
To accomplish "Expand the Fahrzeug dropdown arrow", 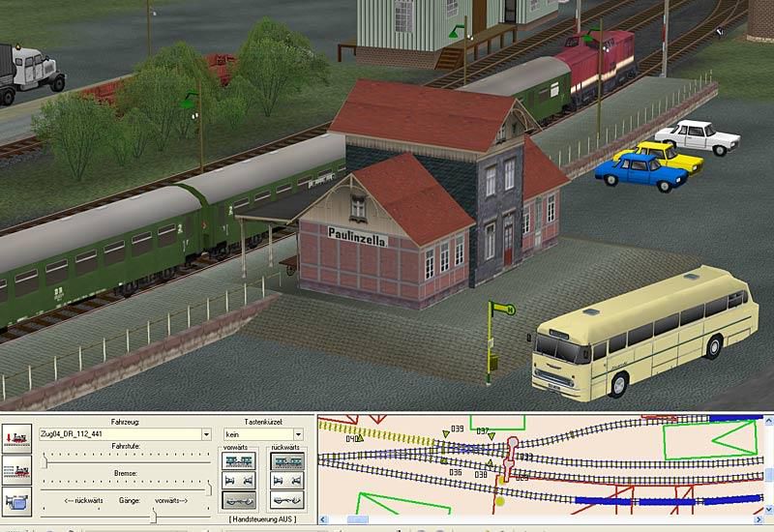I will (x=206, y=435).
